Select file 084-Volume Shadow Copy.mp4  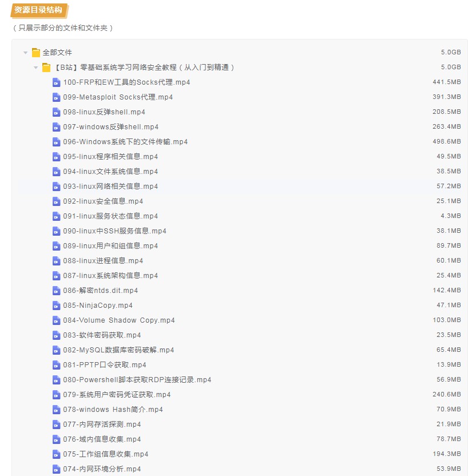click(119, 320)
